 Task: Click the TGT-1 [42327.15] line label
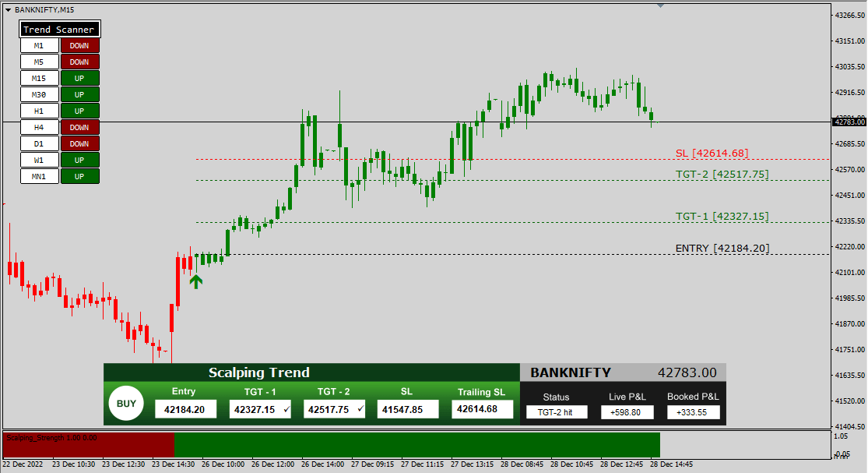[x=722, y=216]
